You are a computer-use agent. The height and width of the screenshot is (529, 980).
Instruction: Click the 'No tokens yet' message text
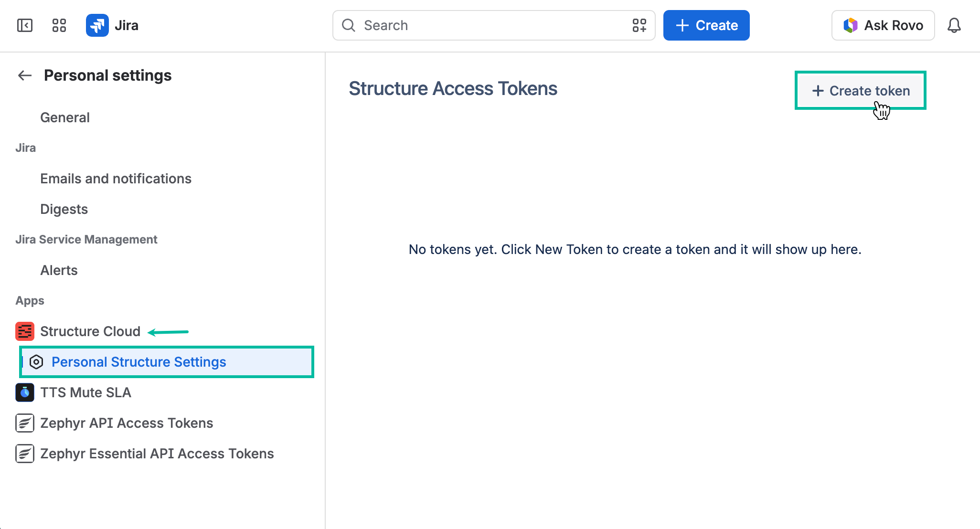click(x=635, y=249)
